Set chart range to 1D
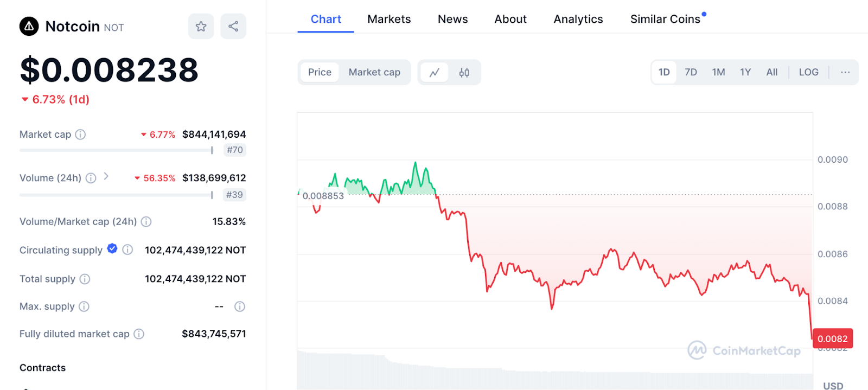 click(664, 72)
